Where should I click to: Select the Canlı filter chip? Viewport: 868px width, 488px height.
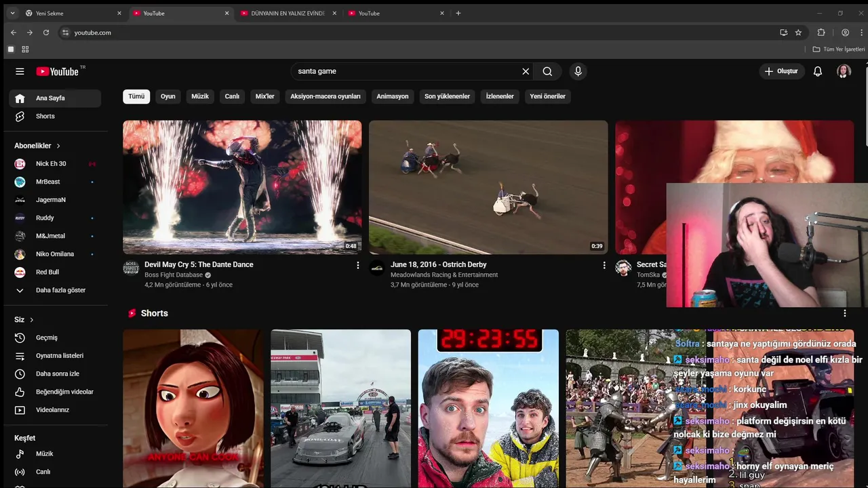coord(232,96)
